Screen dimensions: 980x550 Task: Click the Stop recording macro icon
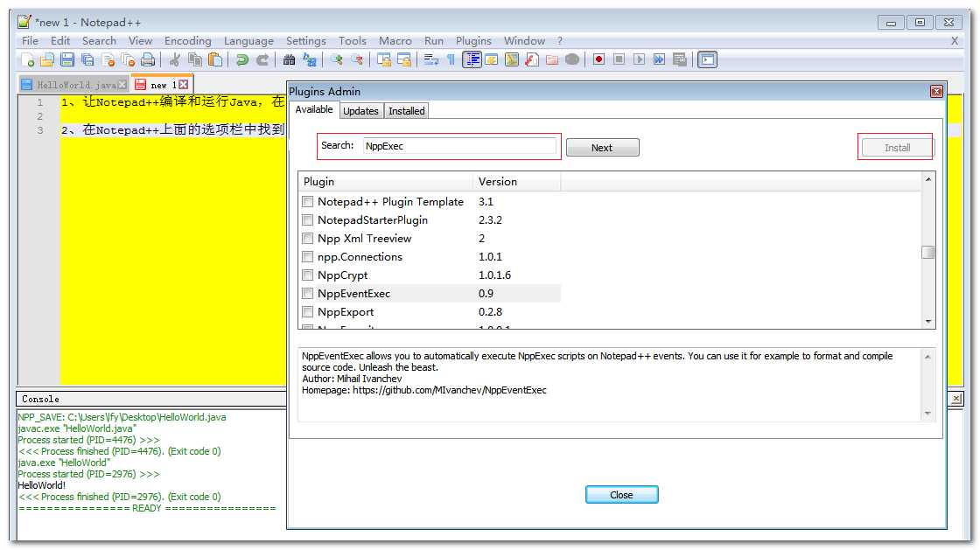(x=619, y=59)
